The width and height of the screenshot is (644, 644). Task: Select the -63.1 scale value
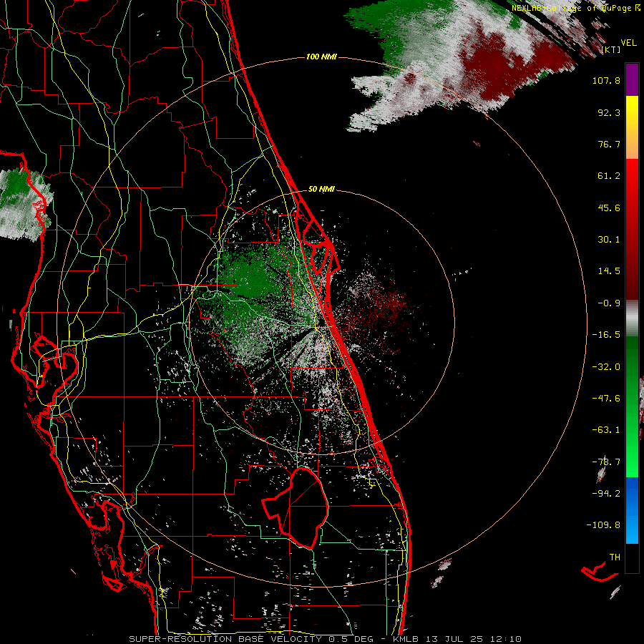tap(606, 430)
